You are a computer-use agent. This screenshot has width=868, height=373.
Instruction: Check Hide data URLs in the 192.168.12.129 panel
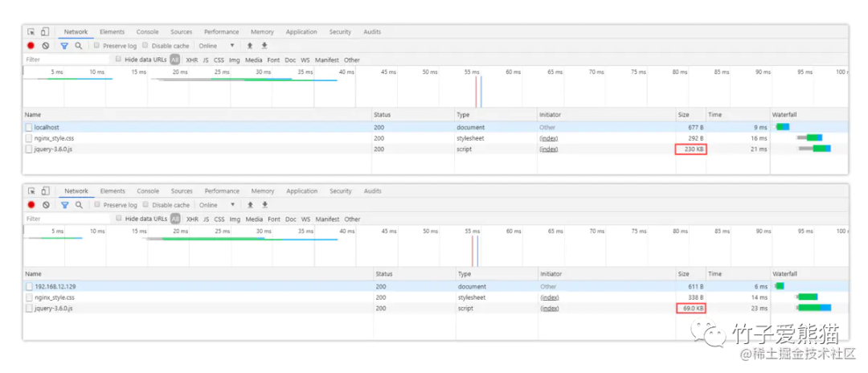coord(119,219)
